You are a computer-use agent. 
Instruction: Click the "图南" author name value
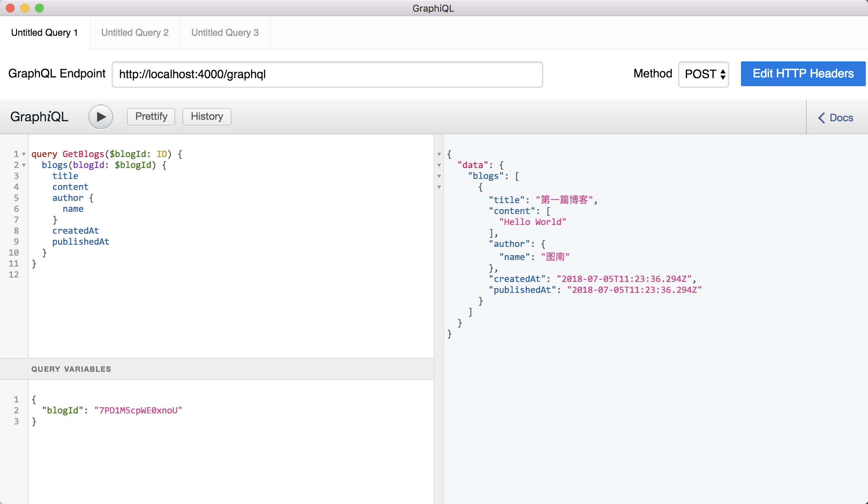pyautogui.click(x=555, y=257)
